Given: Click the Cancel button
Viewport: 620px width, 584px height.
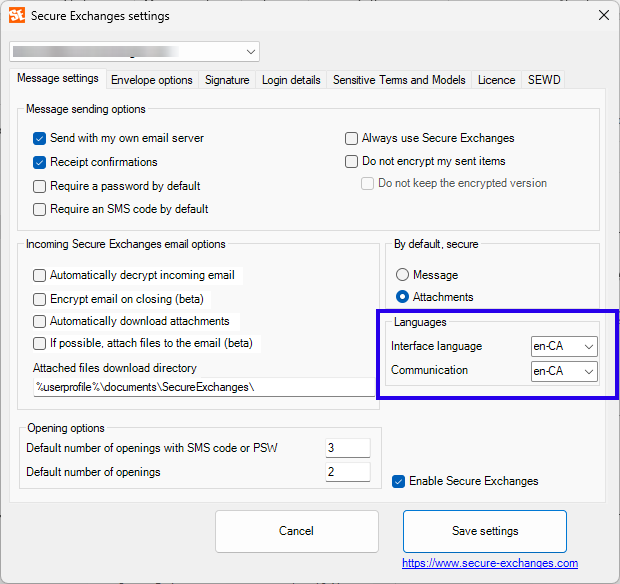Looking at the screenshot, I should (296, 531).
